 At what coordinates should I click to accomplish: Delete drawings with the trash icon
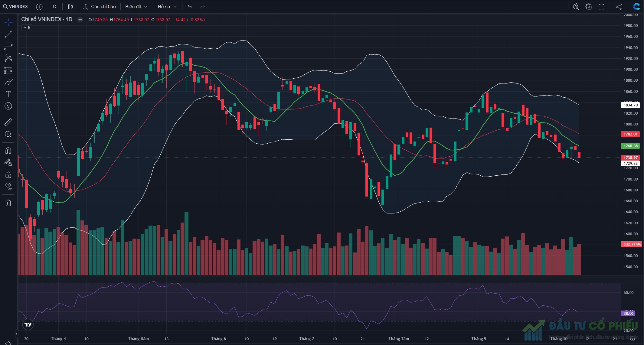coord(8,203)
